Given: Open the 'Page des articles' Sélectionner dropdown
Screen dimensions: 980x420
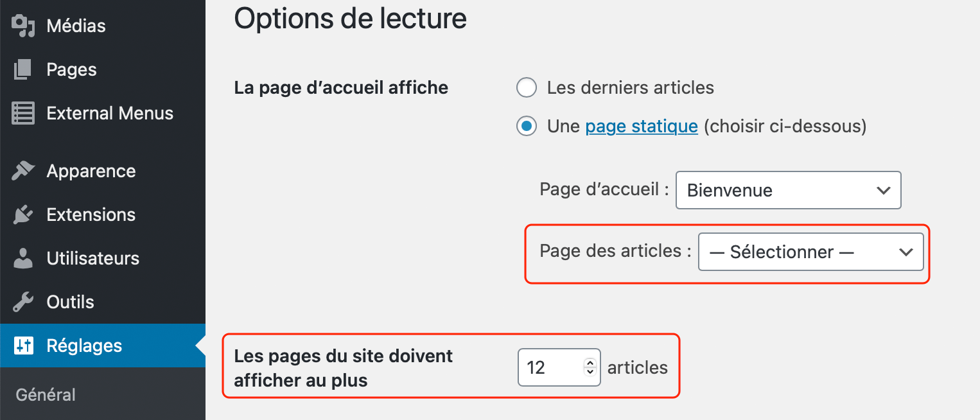Looking at the screenshot, I should [x=810, y=252].
